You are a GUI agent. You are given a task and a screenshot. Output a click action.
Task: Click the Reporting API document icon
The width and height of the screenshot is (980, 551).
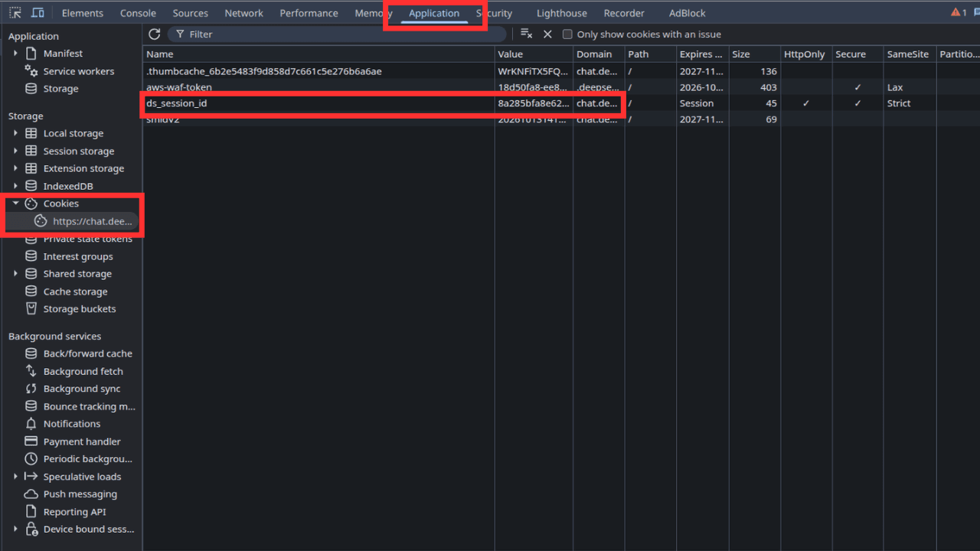click(x=31, y=512)
